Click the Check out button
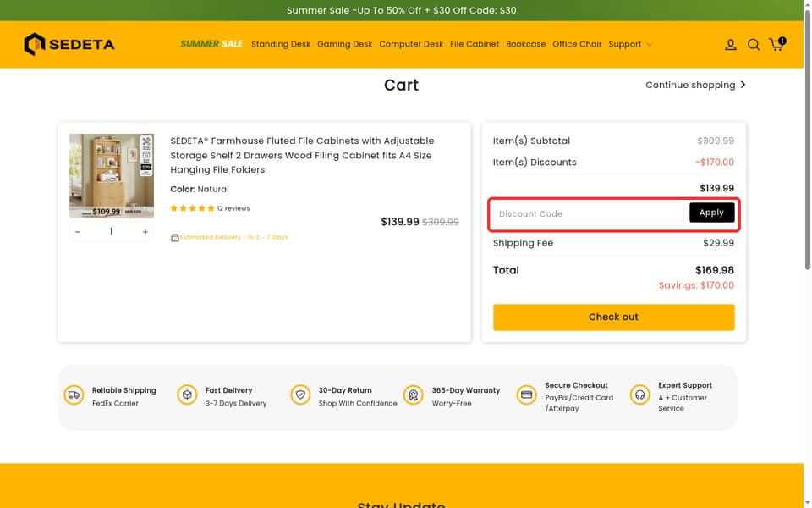812x508 pixels. [x=614, y=317]
